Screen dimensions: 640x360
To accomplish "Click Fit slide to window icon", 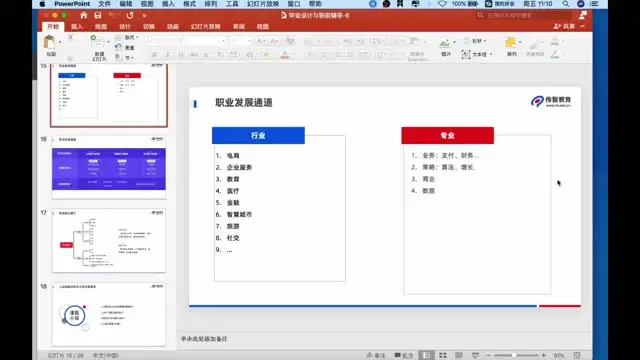I will point(577,356).
